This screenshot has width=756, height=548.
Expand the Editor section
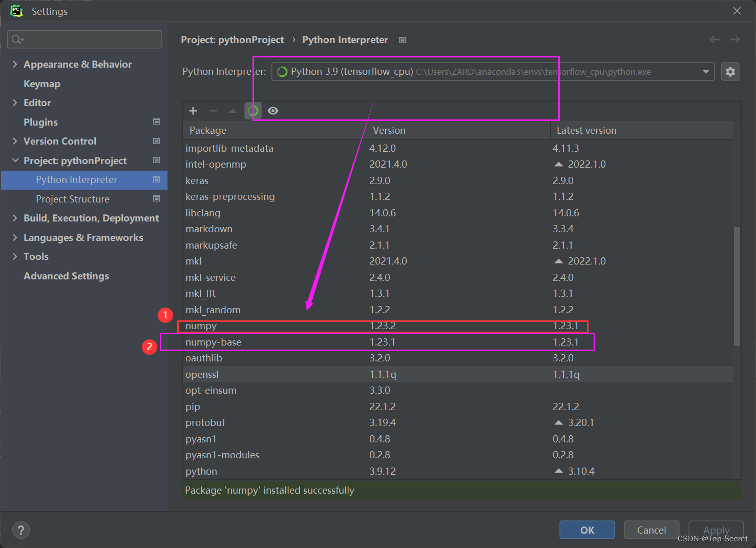click(15, 103)
